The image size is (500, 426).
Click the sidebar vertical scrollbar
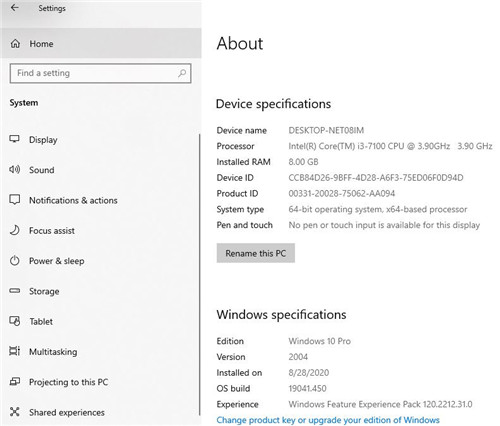coord(200,274)
